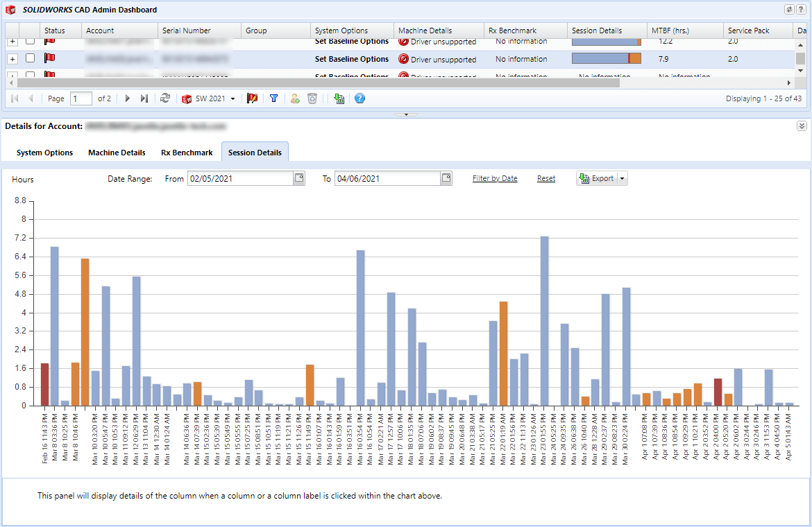The width and height of the screenshot is (812, 527).
Task: Click the Filter by Date link
Action: 495,178
